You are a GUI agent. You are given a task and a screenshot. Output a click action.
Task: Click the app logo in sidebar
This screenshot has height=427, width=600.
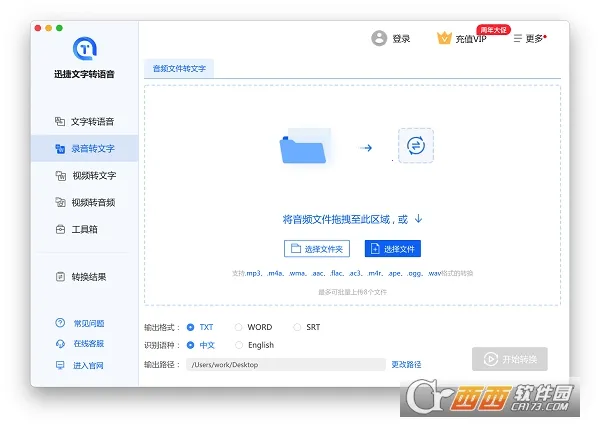pyautogui.click(x=84, y=48)
